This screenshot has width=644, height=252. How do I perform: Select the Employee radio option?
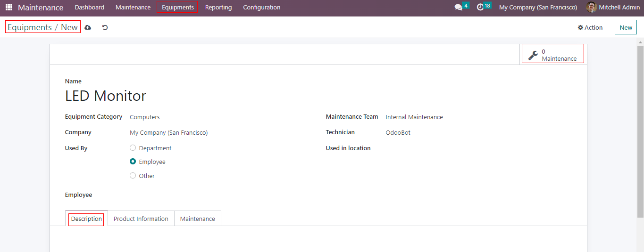click(133, 162)
